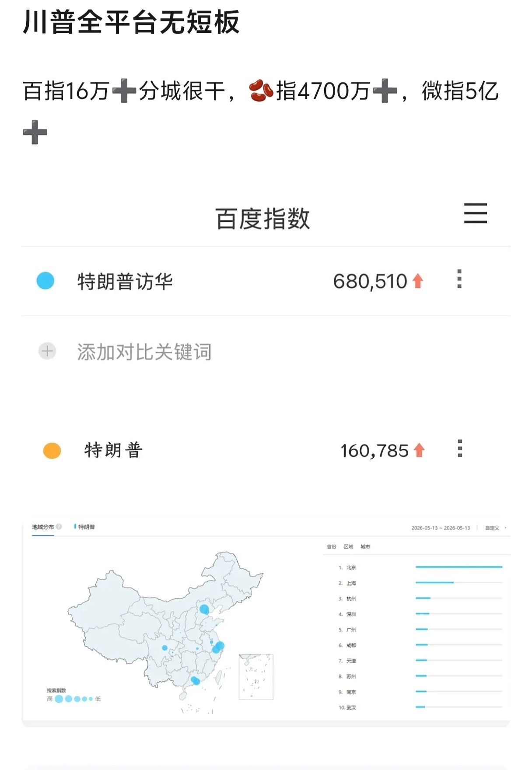532x770 pixels.
Task: Click the 深圳 city row
Action: point(420,614)
